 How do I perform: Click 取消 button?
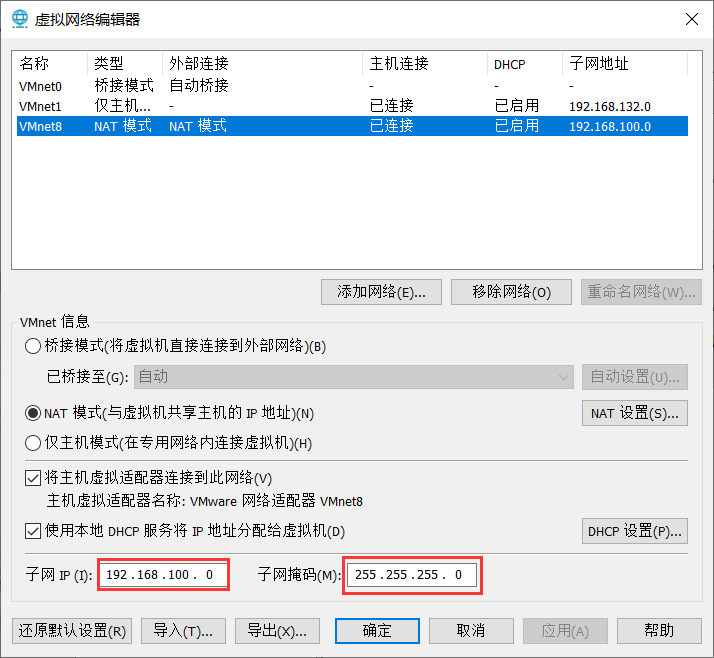coord(471,631)
